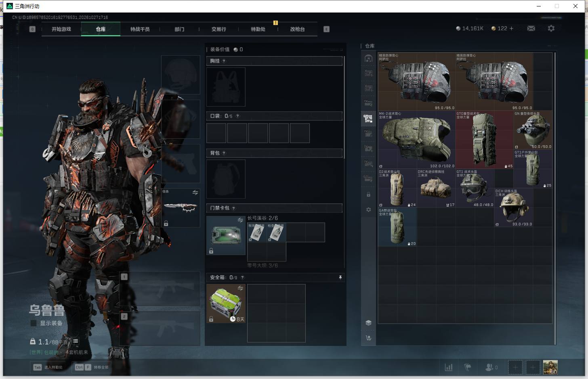The width and height of the screenshot is (588, 379).
Task: Click the 进入特勤处 button
Action: [x=48, y=367]
